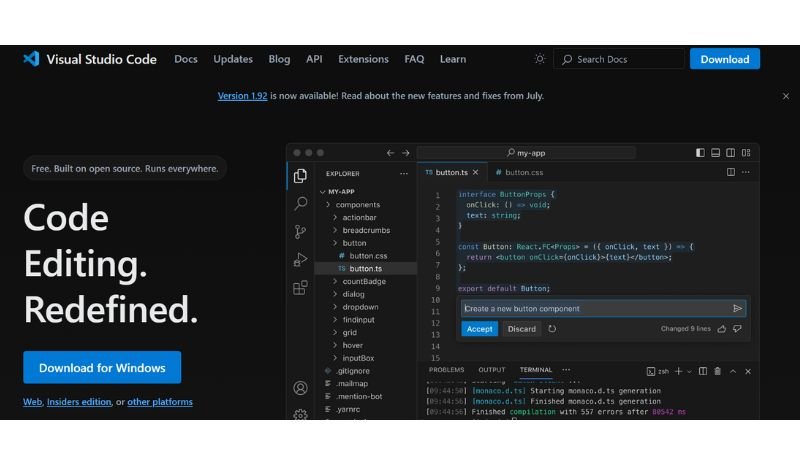The image size is (800, 450).
Task: Open the Docs menu item
Action: point(186,59)
